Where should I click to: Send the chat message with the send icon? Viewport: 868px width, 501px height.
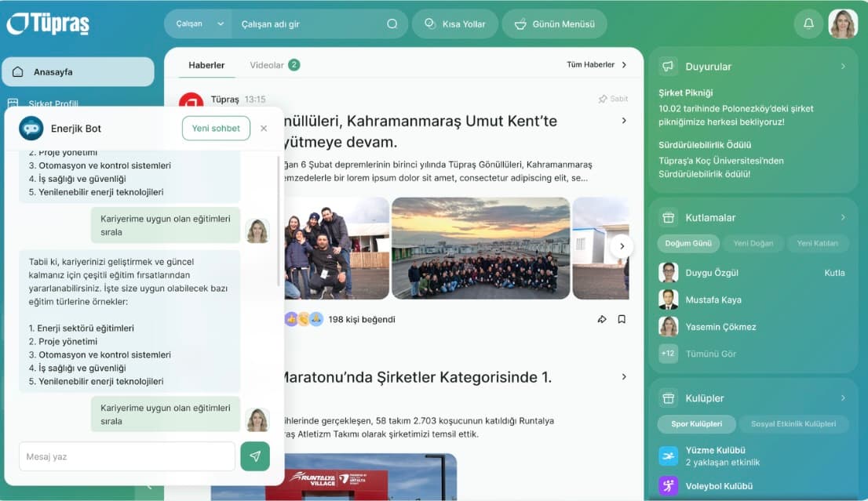tap(255, 456)
